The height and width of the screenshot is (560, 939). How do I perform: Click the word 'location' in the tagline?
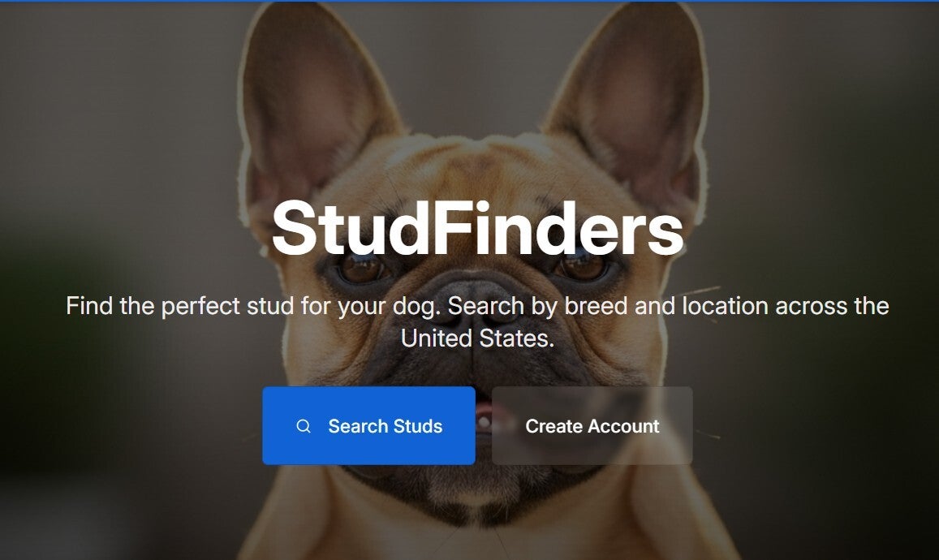[725, 306]
